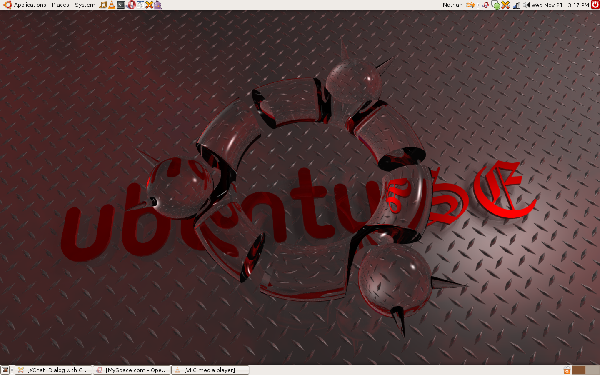Switch to the second grey workspace in the switcher

point(592,370)
